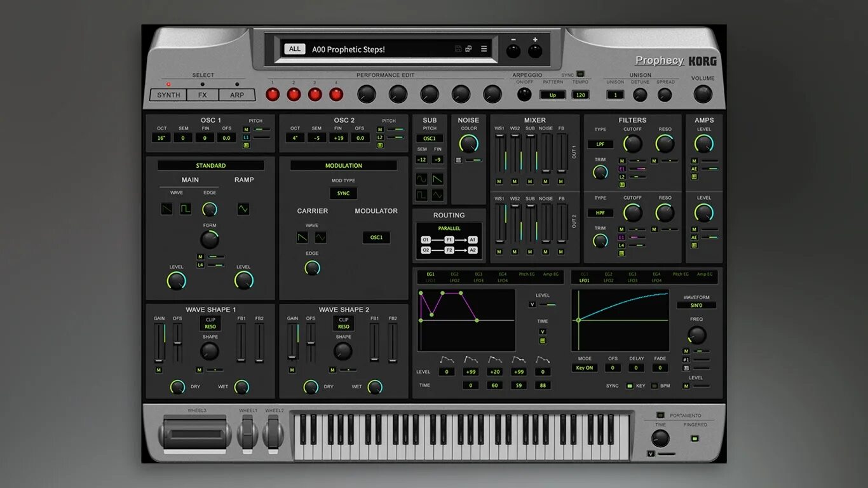Click the Performance Edit 3 red button
868x488 pixels.
point(315,95)
